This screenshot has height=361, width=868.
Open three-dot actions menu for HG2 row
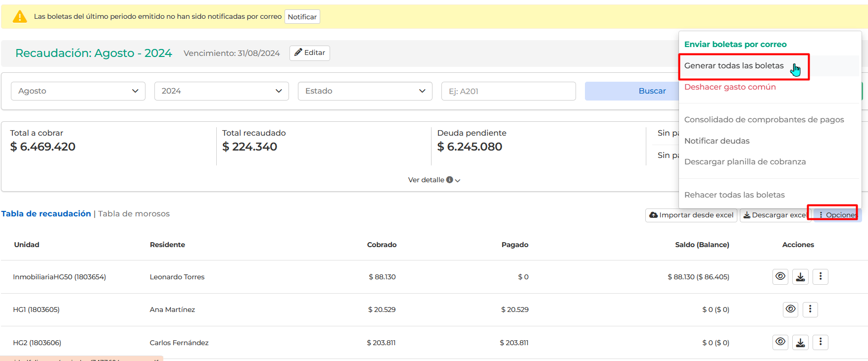[820, 342]
